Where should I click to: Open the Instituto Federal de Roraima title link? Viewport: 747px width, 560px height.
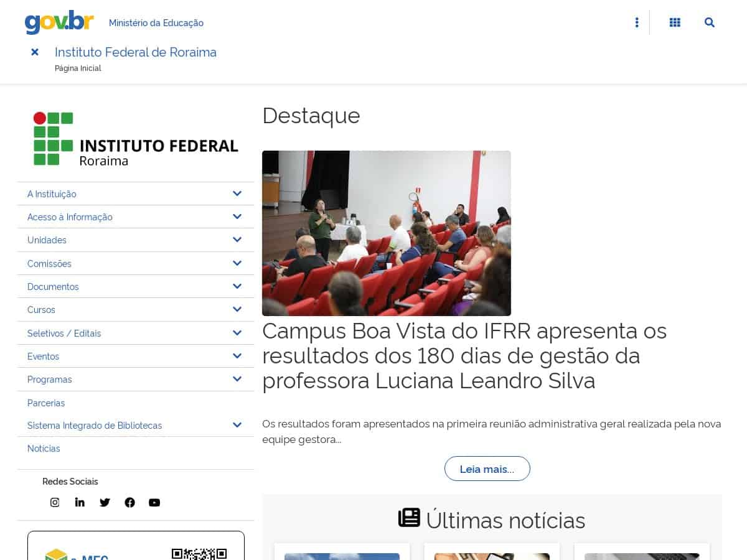click(x=136, y=52)
